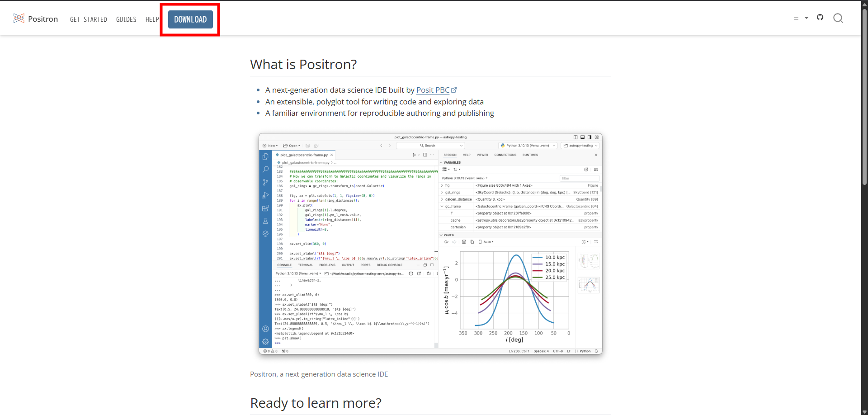This screenshot has width=868, height=415.
Task: Select the Source Control icon in the sidebar
Action: pyautogui.click(x=265, y=182)
